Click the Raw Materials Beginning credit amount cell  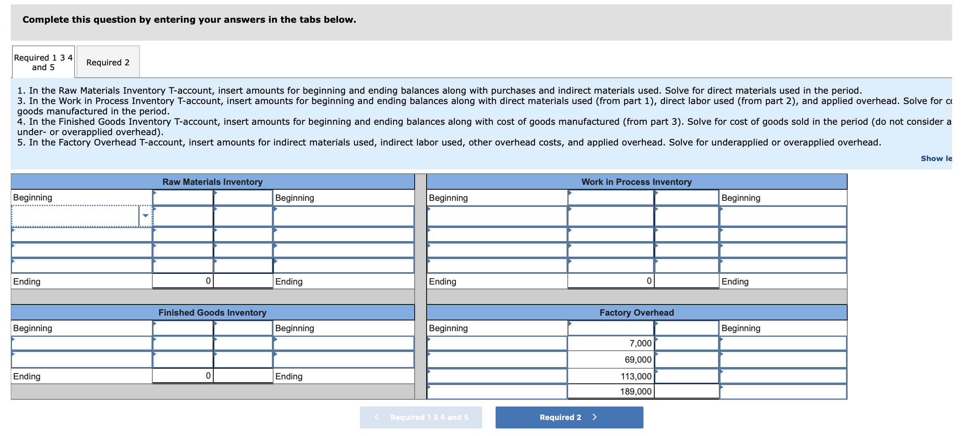(x=243, y=198)
